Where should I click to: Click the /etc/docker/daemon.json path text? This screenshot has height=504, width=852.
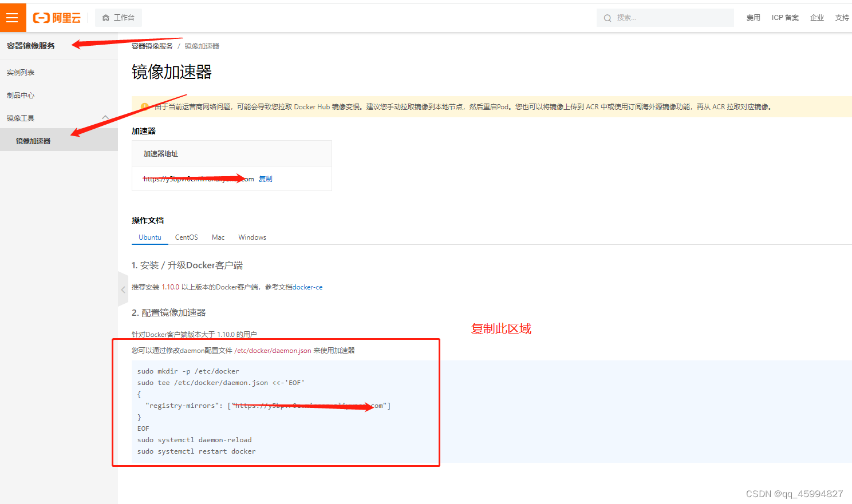tap(273, 351)
